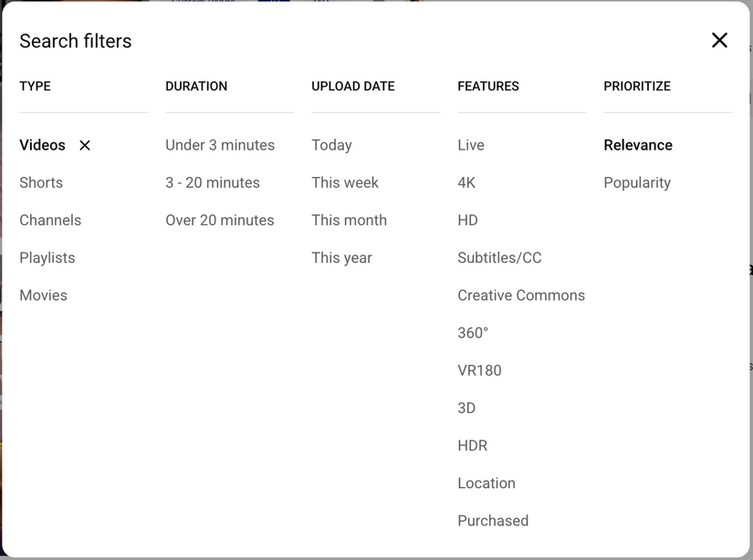Close the Search filters dialog

click(x=719, y=40)
